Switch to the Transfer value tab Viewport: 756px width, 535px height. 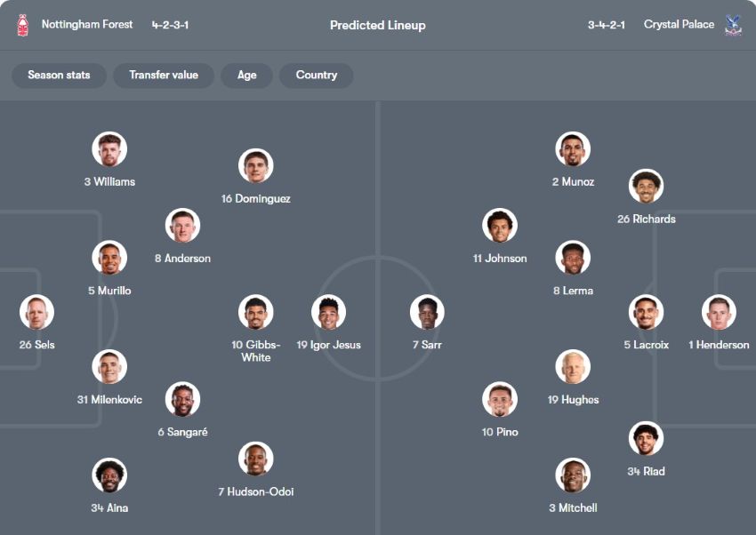pyautogui.click(x=164, y=76)
